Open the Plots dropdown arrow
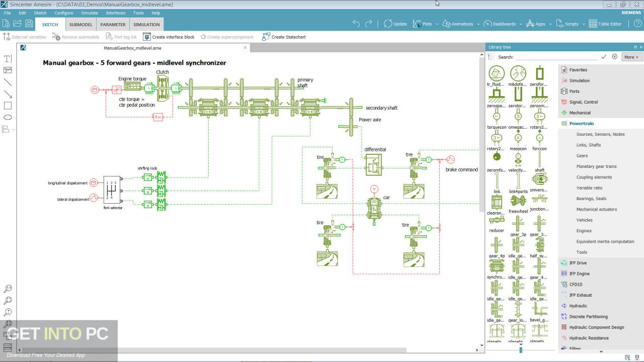644x362 pixels. point(437,24)
